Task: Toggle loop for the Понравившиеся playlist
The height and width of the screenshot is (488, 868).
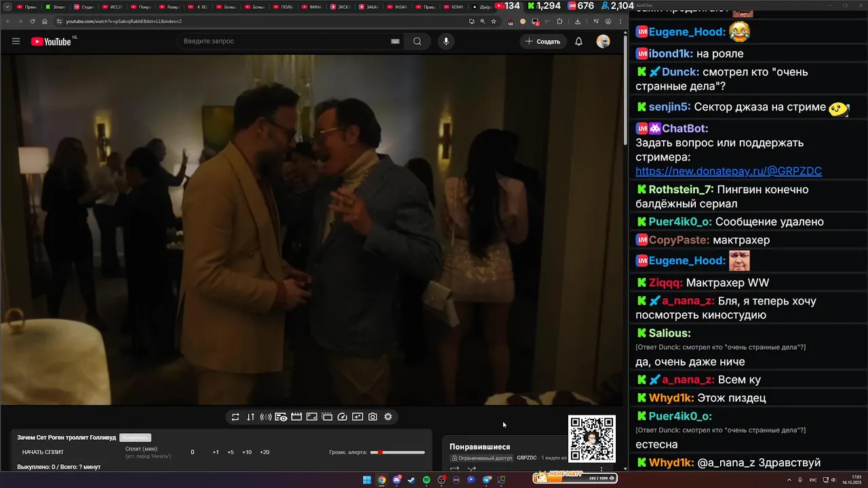Action: [x=455, y=469]
